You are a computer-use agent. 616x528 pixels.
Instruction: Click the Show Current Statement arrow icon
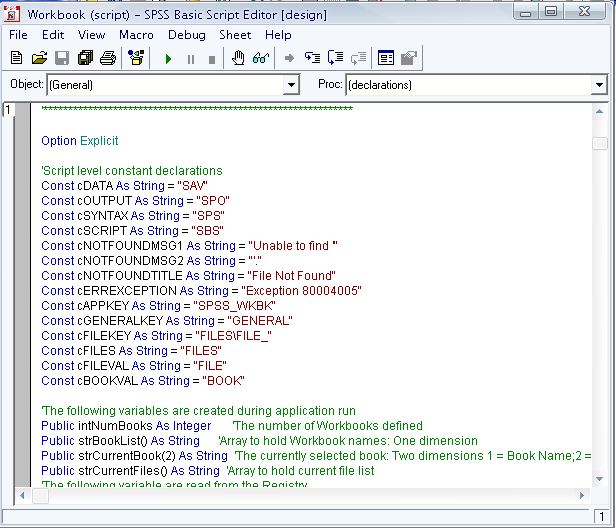(x=290, y=59)
